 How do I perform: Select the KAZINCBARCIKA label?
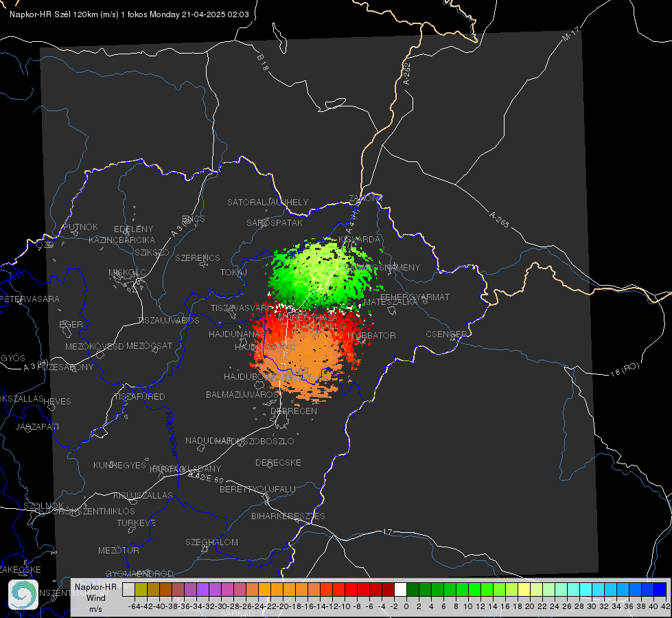[121, 240]
